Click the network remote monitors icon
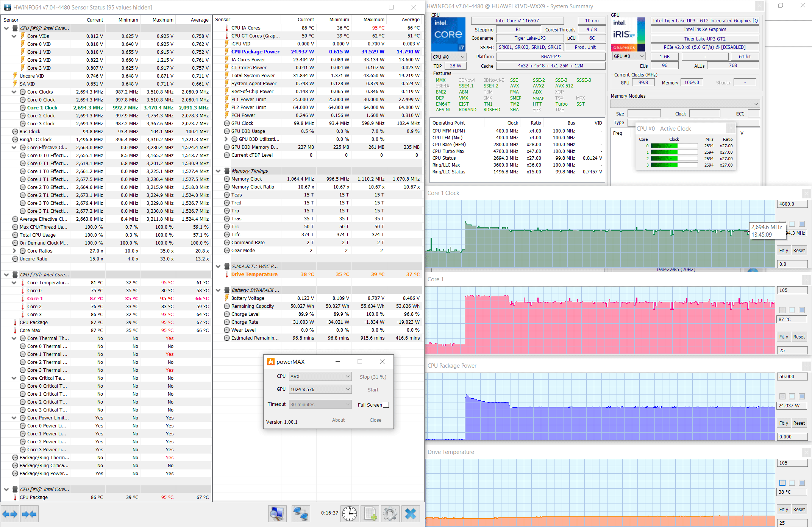The height and width of the screenshot is (527, 812). tap(301, 514)
